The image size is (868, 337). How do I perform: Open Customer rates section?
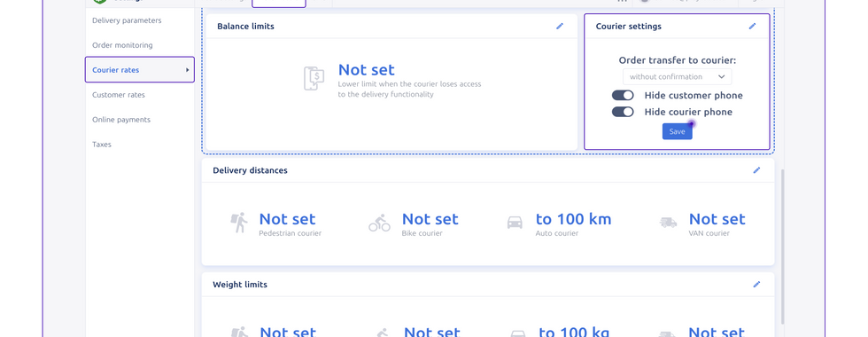[x=119, y=95]
